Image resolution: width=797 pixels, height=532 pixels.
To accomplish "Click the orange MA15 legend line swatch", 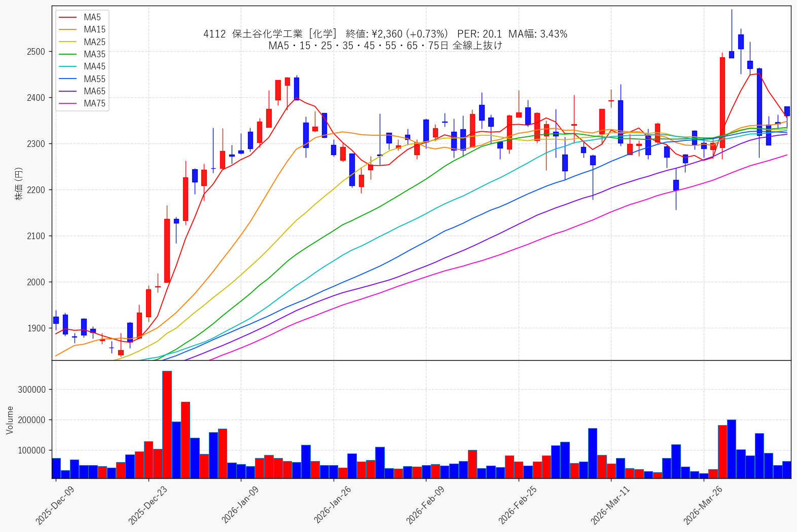I will (68, 29).
